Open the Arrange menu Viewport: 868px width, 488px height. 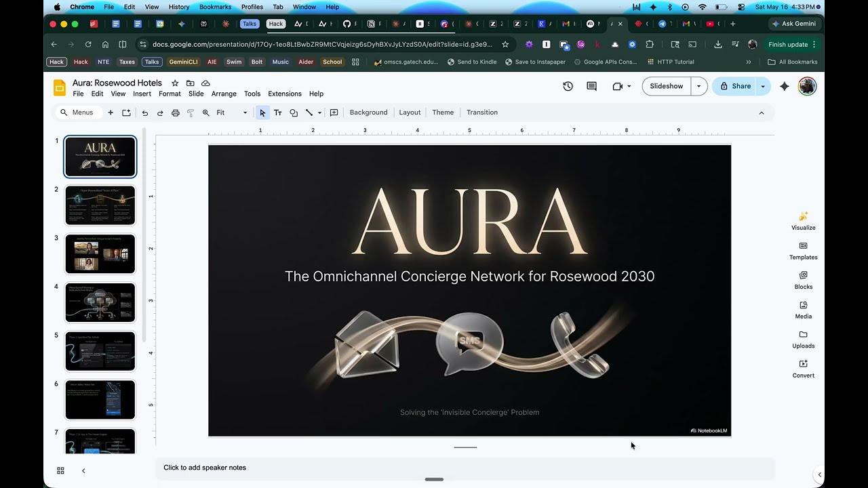coord(224,94)
